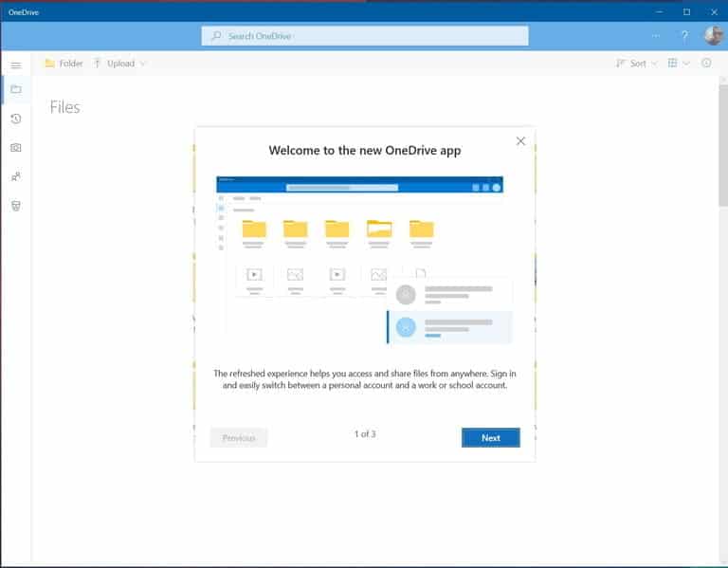The height and width of the screenshot is (568, 728).
Task: Click the vertical scrollbar on the right
Action: 723,144
